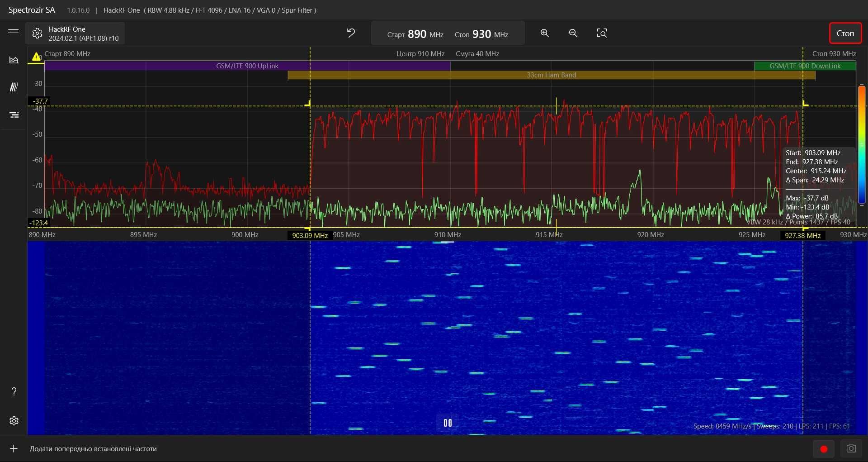Click the color gradient level slider
868x462 pixels.
point(862,144)
